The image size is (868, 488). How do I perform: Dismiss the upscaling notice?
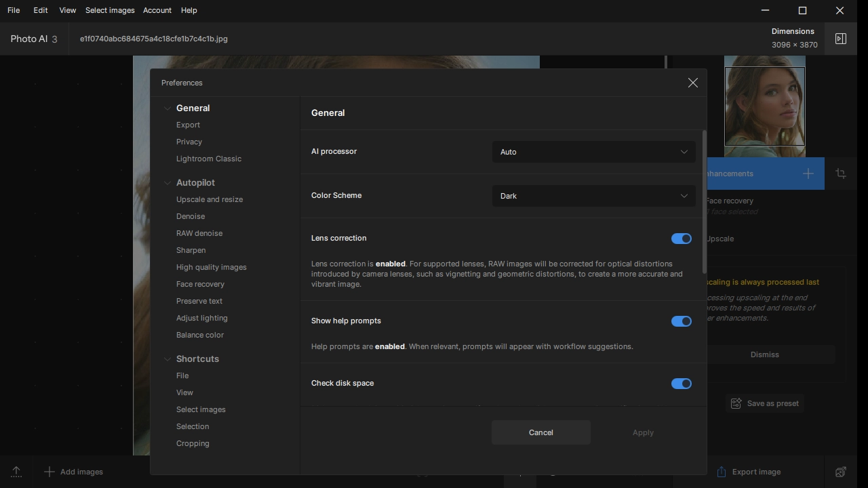(x=764, y=354)
